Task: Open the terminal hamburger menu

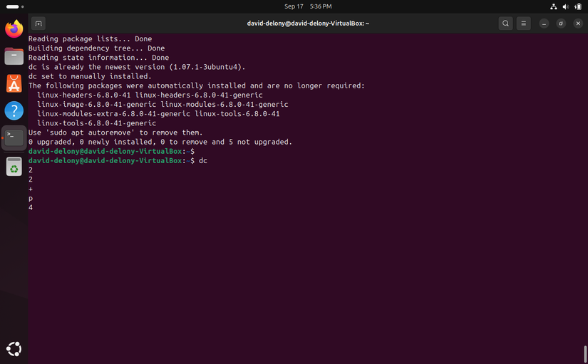Action: point(524,24)
